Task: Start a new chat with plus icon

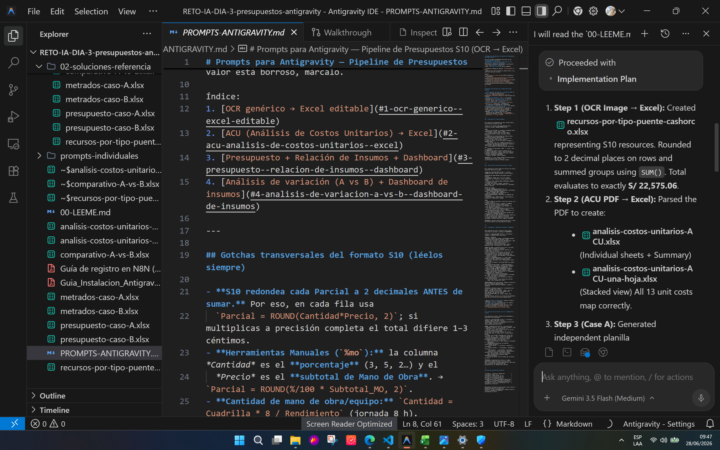Action: pyautogui.click(x=645, y=34)
